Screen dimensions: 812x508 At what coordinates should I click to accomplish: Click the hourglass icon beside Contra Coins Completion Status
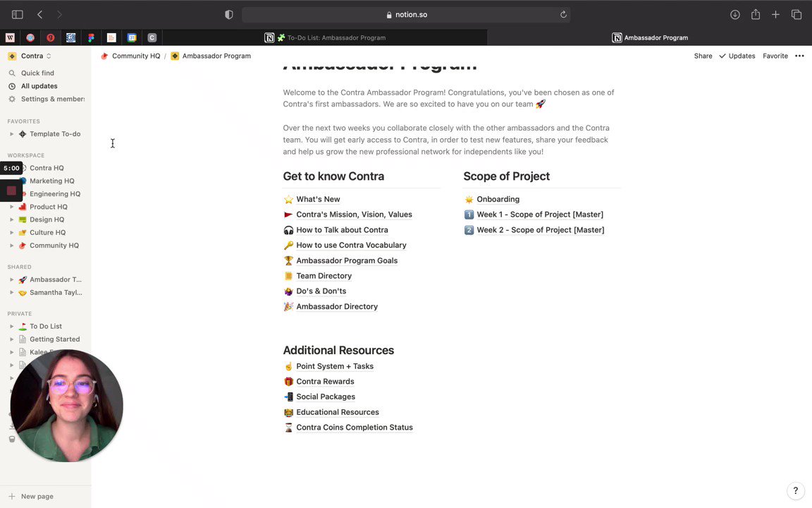288,427
